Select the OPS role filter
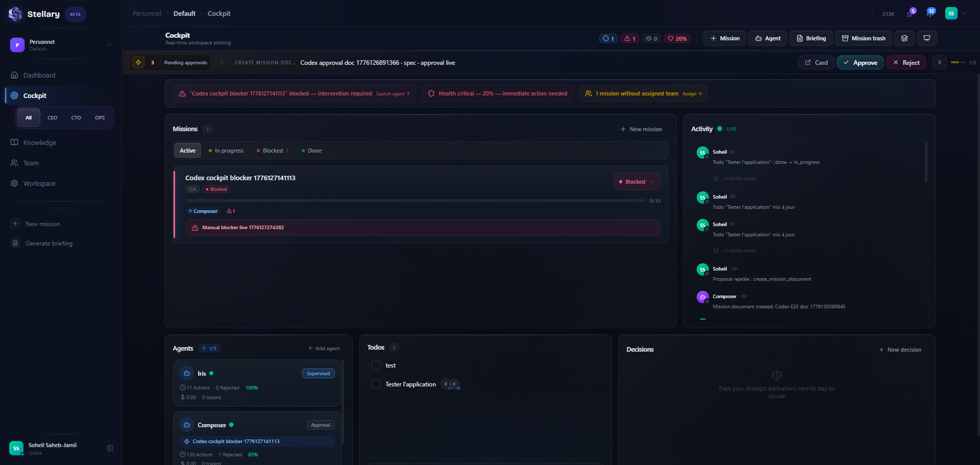 [x=100, y=117]
